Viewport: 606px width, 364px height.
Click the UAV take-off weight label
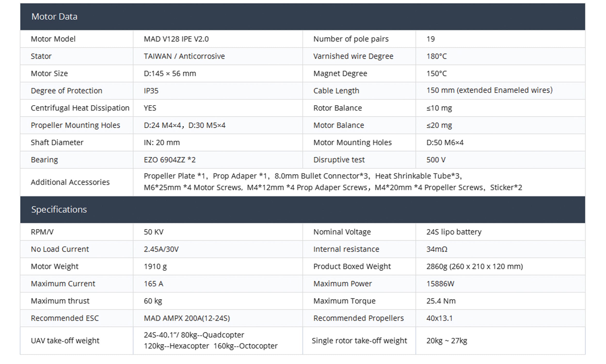[x=65, y=341]
